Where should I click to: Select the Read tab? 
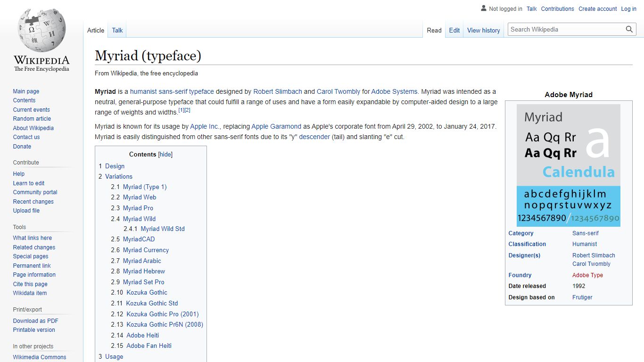[x=434, y=30]
